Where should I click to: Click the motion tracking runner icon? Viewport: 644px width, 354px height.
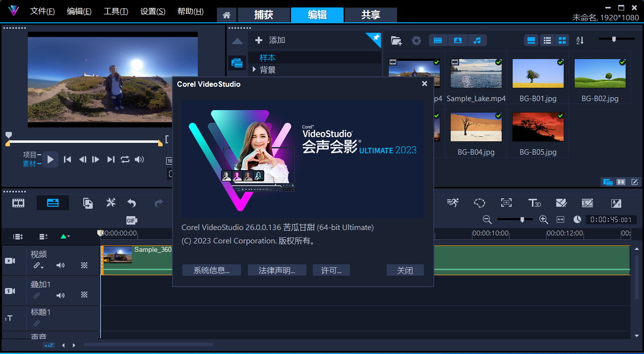pos(452,203)
